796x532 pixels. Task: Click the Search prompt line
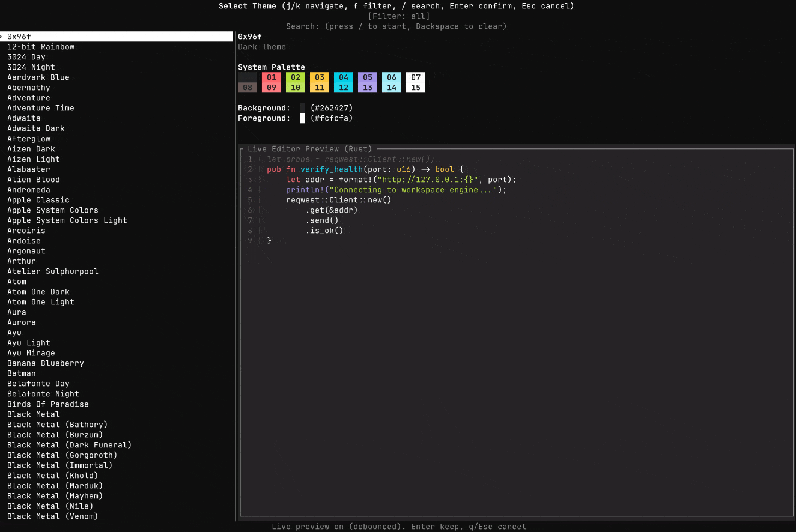396,26
